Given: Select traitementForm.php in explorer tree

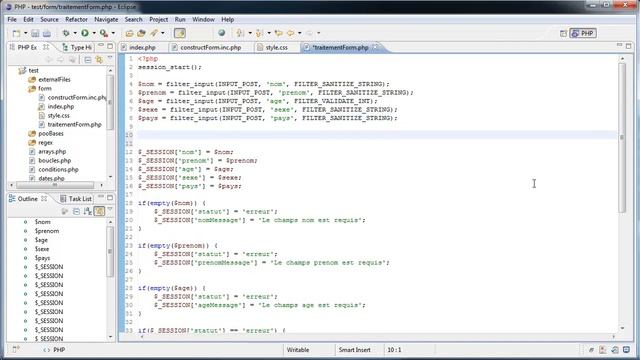Looking at the screenshot, I should click(x=74, y=124).
